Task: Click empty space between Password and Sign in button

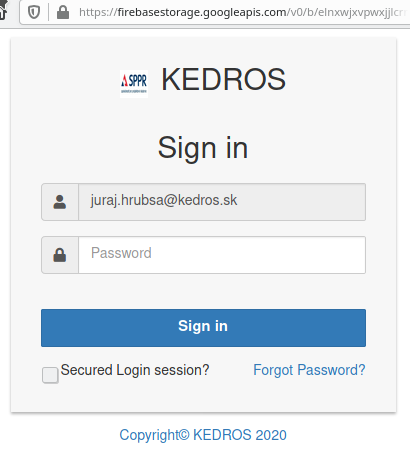Action: [203, 291]
